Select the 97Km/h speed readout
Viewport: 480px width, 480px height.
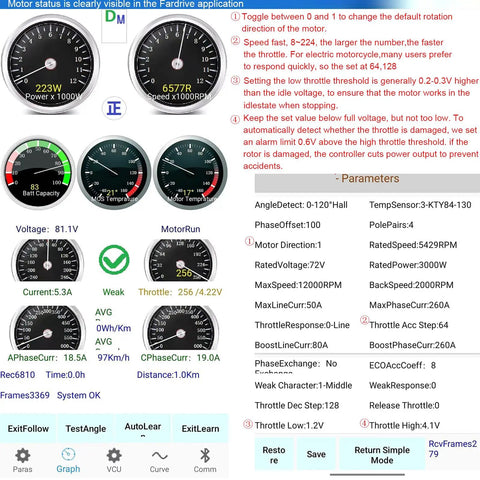(113, 358)
